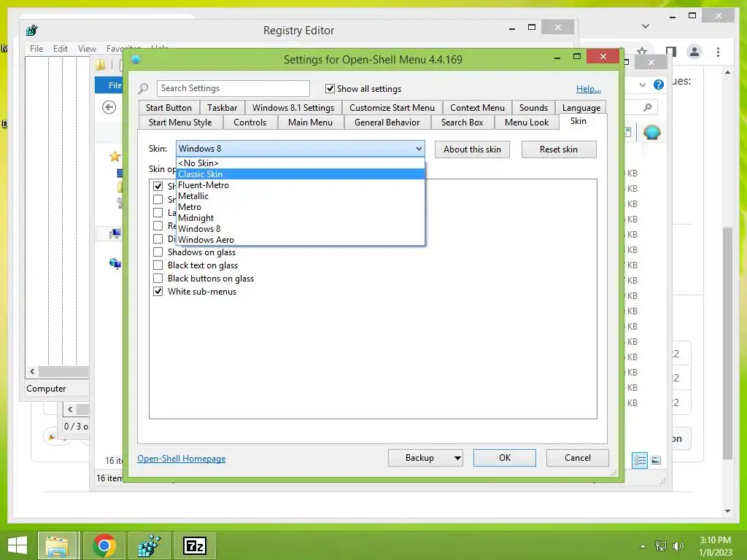Open 7-Zip from the taskbar
Image resolution: width=747 pixels, height=560 pixels.
(x=195, y=545)
